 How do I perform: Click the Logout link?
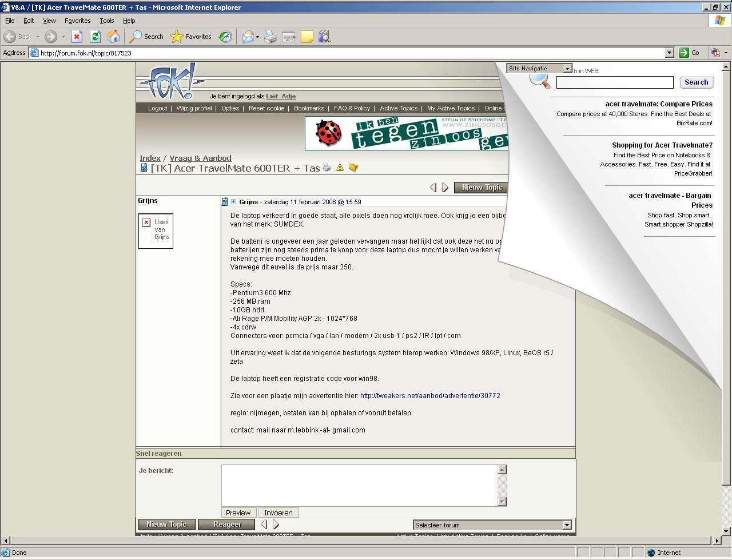click(x=157, y=108)
